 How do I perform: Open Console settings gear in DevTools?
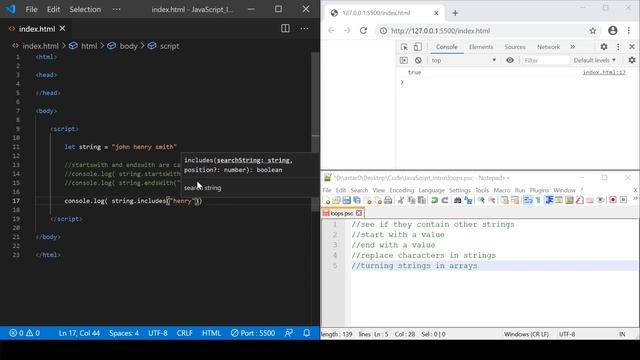pyautogui.click(x=632, y=60)
